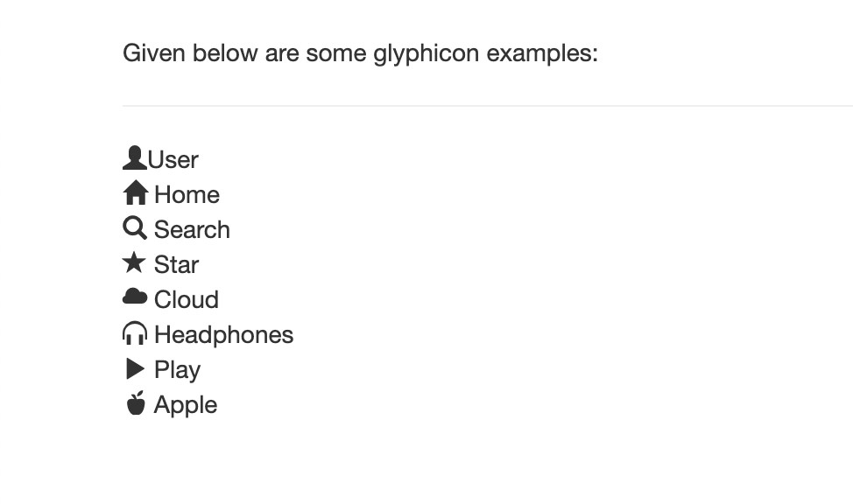
Task: Select the magnifying glass search icon
Action: pos(135,227)
